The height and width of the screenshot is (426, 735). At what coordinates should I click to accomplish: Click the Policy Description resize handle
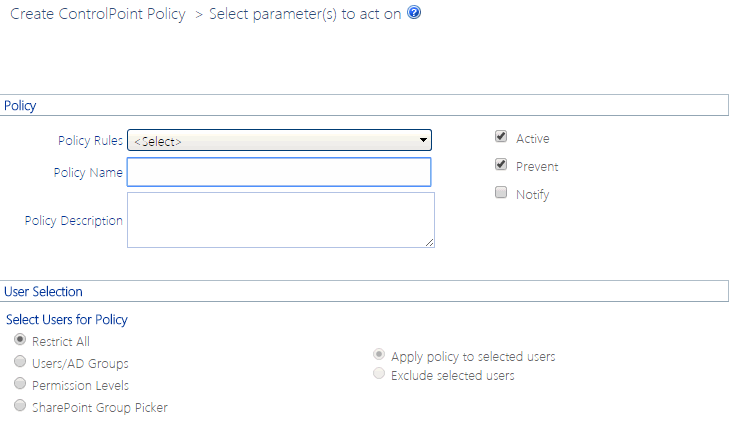[x=430, y=241]
